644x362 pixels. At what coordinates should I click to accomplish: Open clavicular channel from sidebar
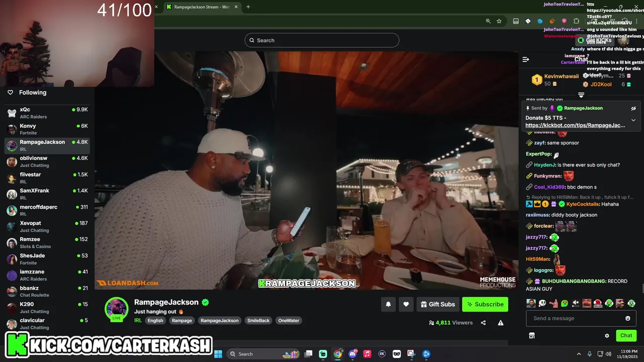coord(47,324)
